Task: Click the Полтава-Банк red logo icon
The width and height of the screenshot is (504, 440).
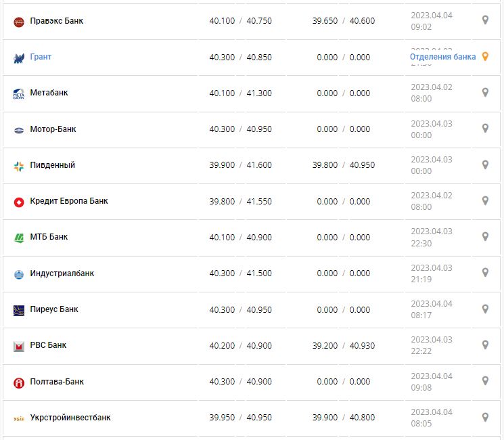Action: tap(19, 382)
